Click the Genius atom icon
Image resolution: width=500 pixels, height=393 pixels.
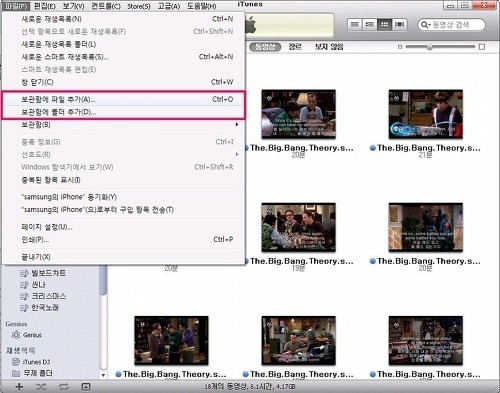pyautogui.click(x=16, y=335)
